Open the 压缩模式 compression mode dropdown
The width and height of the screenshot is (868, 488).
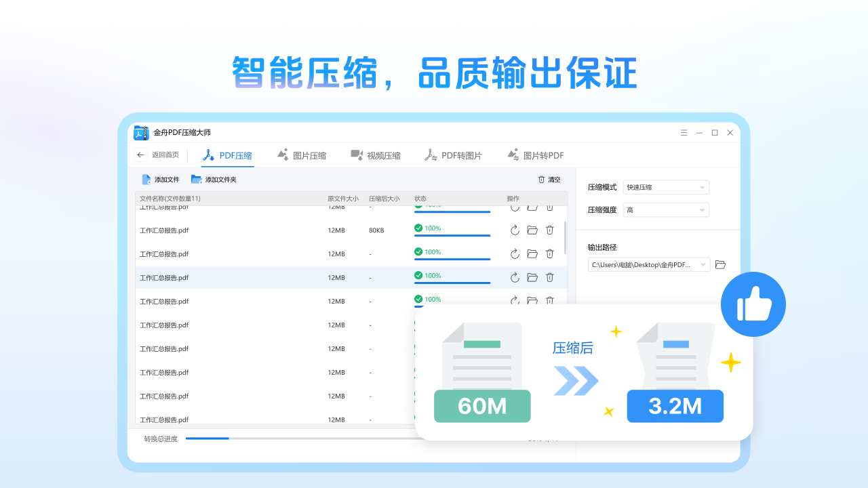[665, 187]
